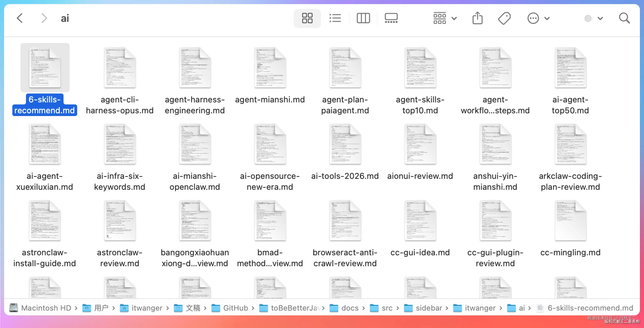Viewport: 644px width, 328px height.
Task: Switch to list view
Action: [x=335, y=18]
